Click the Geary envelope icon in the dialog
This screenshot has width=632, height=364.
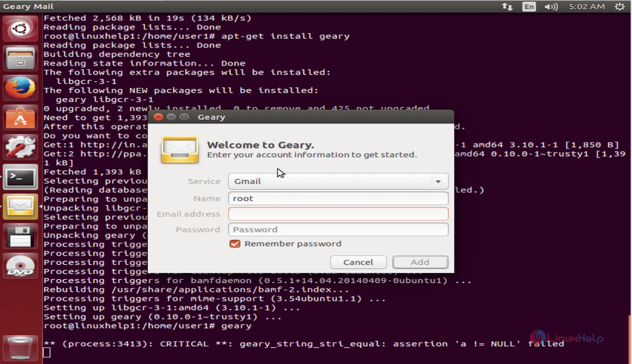[x=180, y=150]
